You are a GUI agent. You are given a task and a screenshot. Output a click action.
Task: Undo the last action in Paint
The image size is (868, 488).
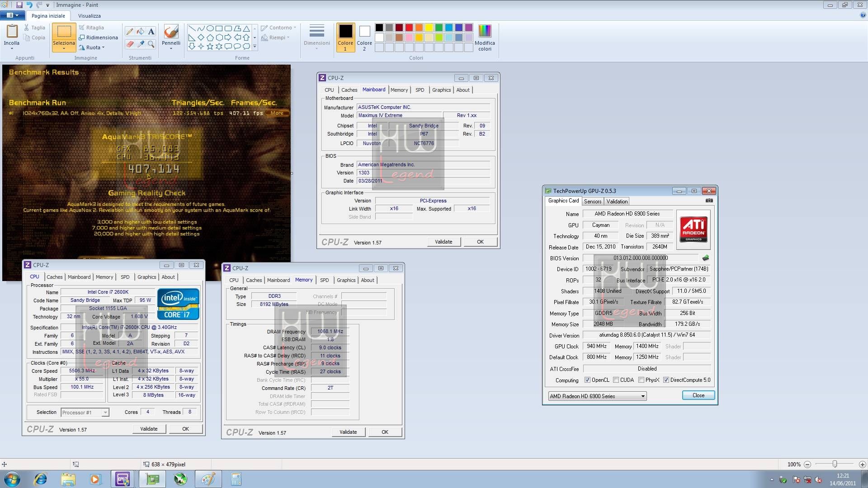[x=29, y=5]
